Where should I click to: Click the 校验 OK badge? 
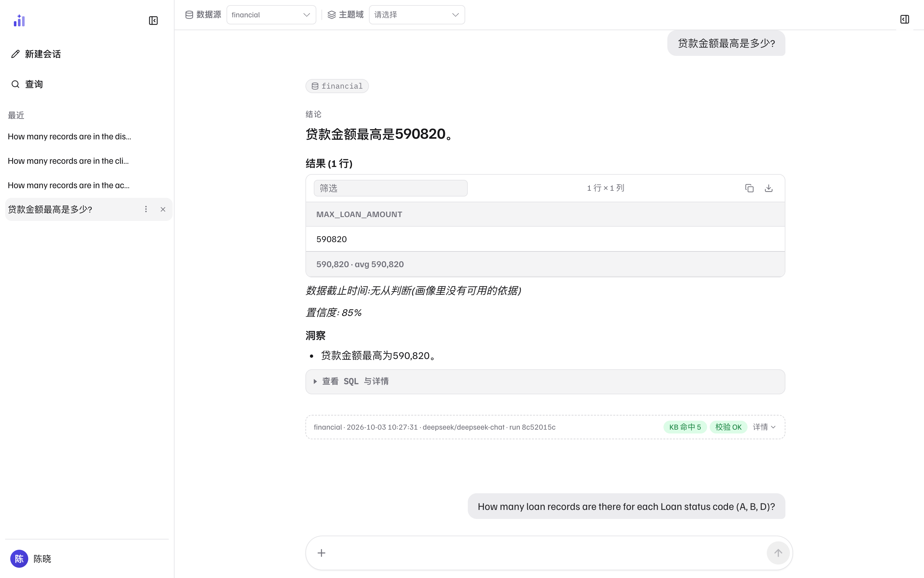pos(728,427)
